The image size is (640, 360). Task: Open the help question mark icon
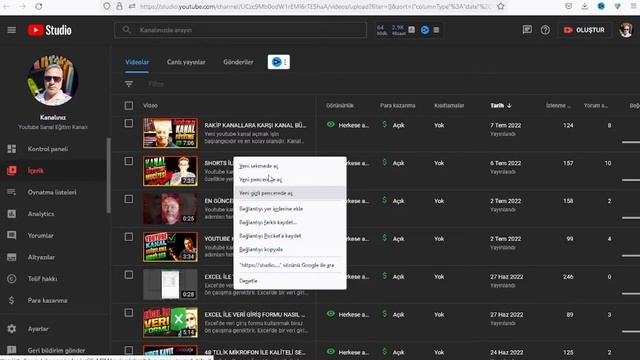coord(545,30)
